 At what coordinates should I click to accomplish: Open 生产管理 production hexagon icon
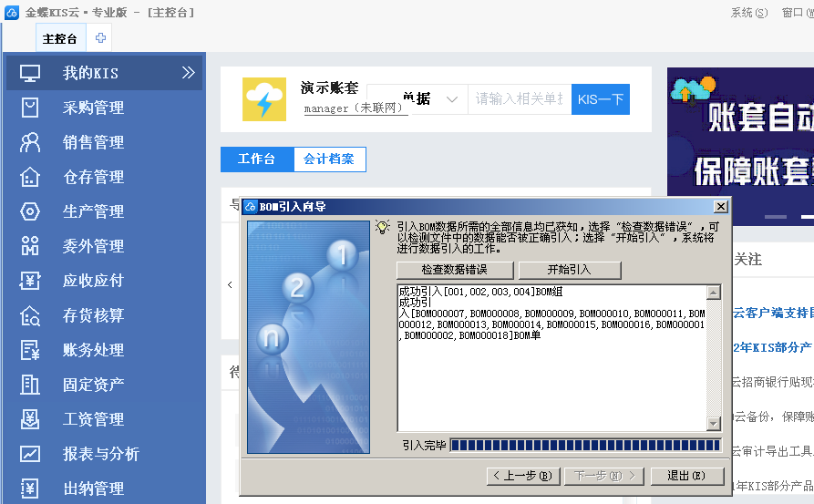(31, 211)
